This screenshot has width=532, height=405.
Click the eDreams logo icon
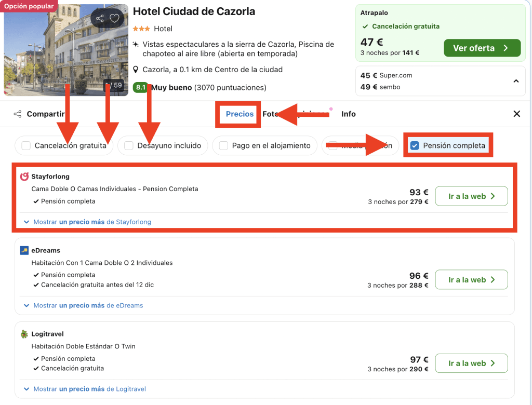point(24,250)
